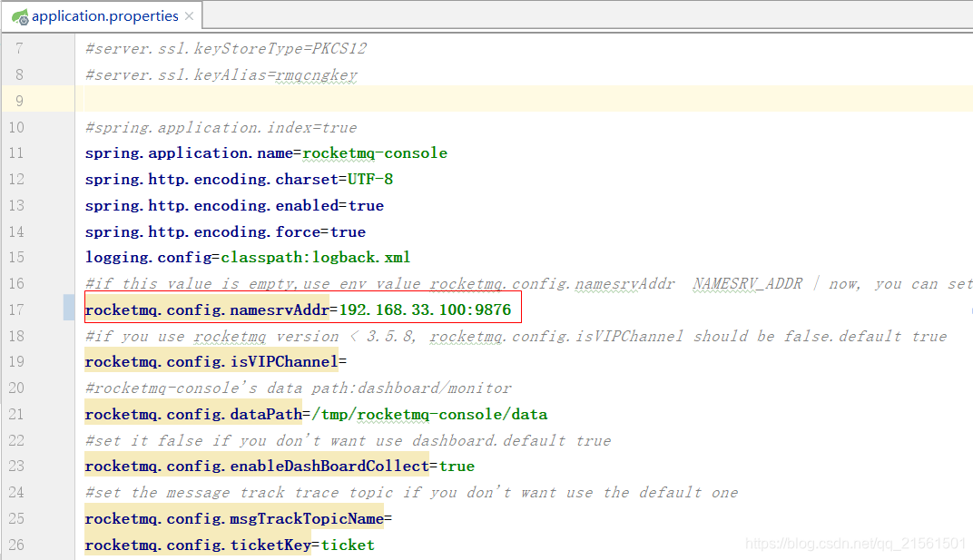Viewport: 973px width, 560px height.
Task: Click the data path comment on line 20
Action: point(299,388)
